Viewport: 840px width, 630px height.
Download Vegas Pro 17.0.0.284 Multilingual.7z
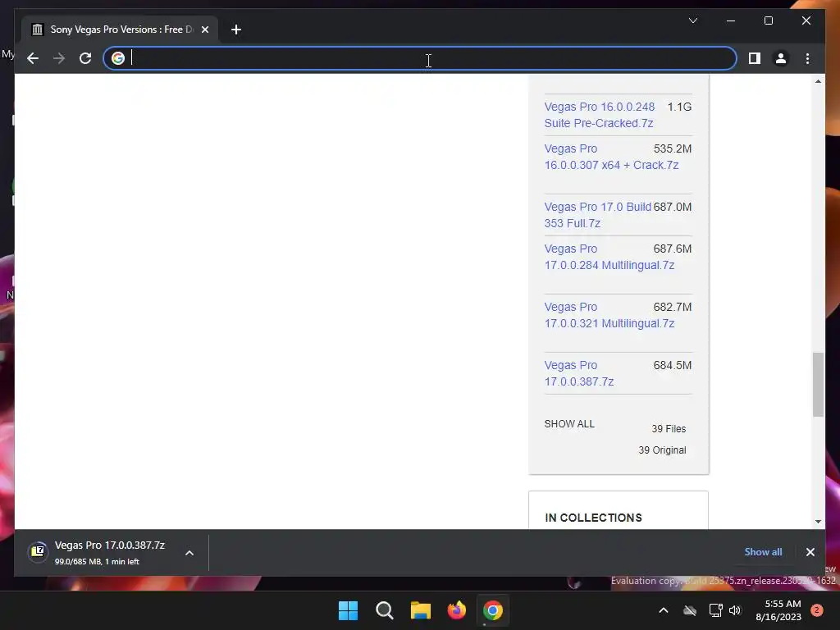tap(609, 257)
